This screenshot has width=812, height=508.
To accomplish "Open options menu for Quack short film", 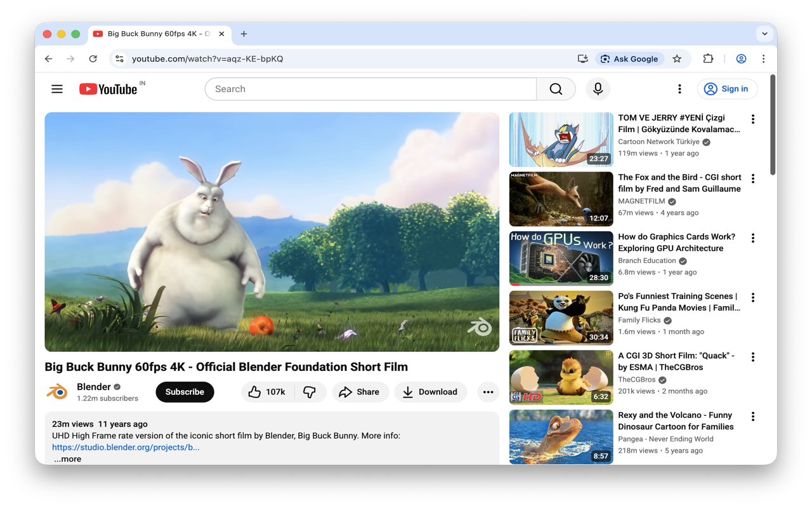I will pos(753,357).
